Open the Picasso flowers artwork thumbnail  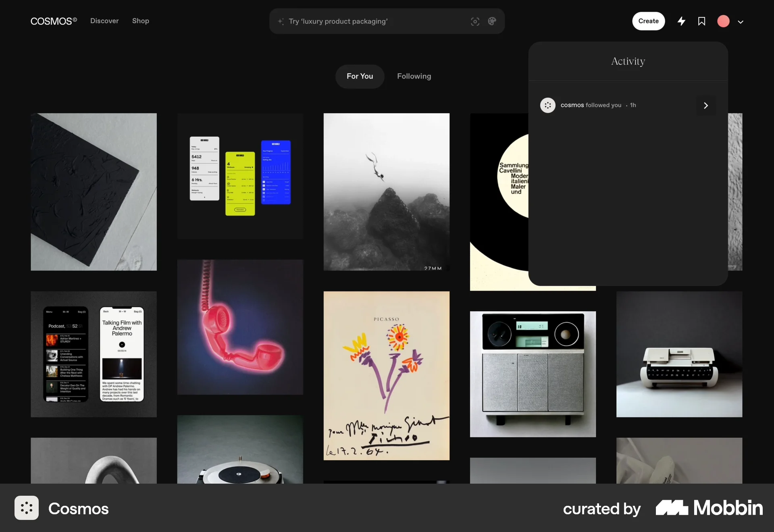386,376
